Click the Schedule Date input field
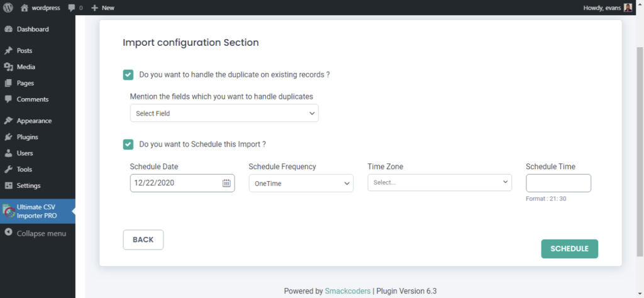The width and height of the screenshot is (644, 298). click(182, 183)
